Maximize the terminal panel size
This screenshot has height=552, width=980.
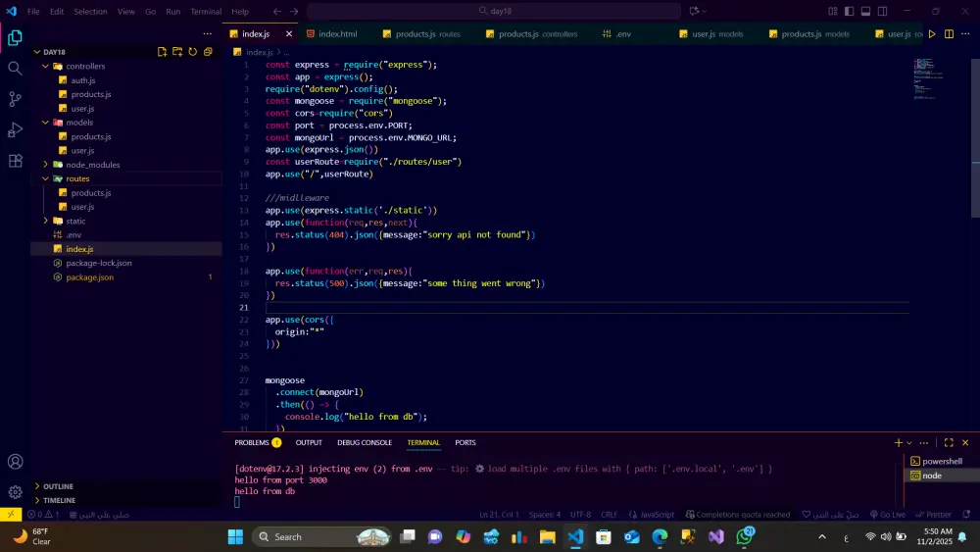coord(949,442)
